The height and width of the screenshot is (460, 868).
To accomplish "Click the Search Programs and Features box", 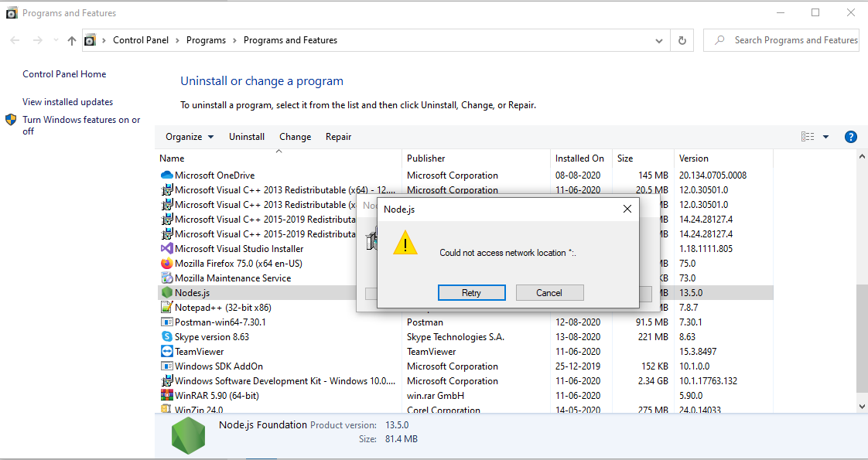I will [781, 40].
